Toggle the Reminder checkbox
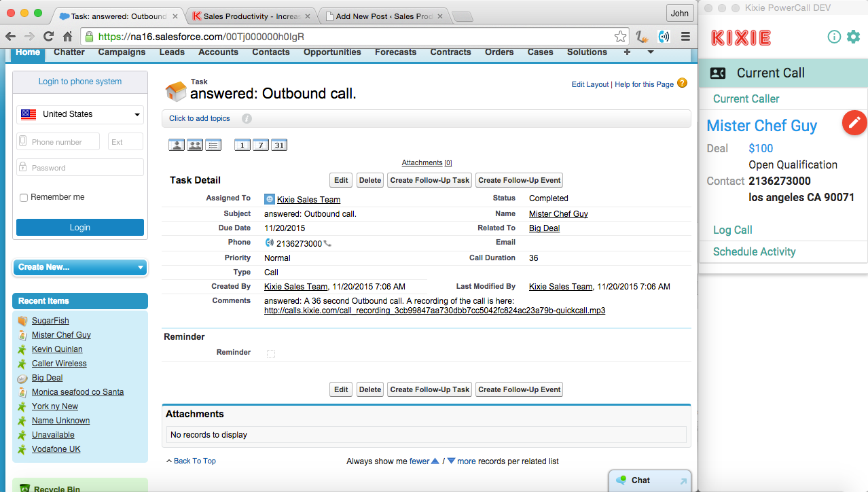This screenshot has height=492, width=868. 271,353
